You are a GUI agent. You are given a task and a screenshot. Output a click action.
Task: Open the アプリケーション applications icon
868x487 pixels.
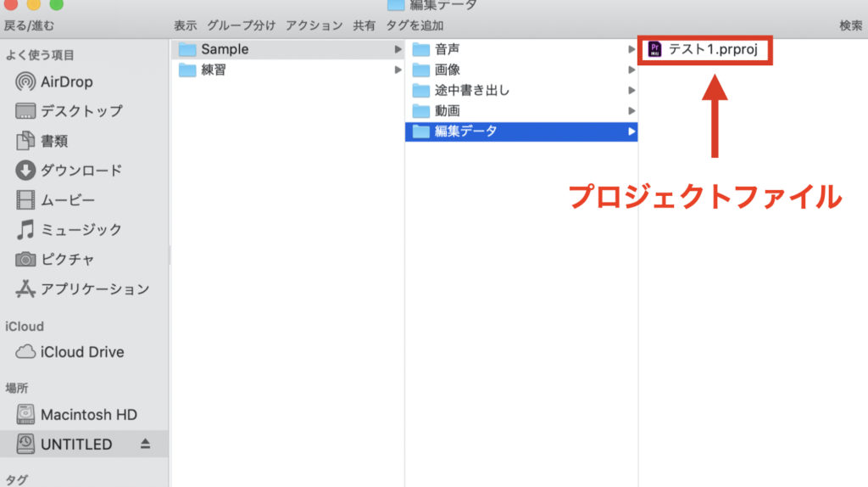click(x=25, y=288)
